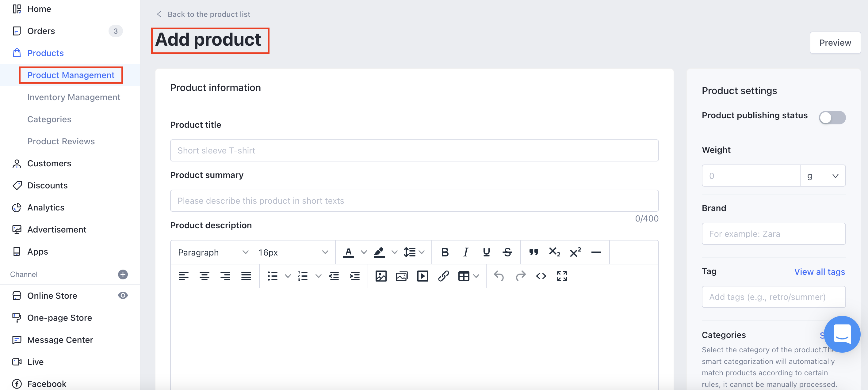Toggle Online Store eye visibility icon
This screenshot has width=868, height=390.
[x=123, y=295]
